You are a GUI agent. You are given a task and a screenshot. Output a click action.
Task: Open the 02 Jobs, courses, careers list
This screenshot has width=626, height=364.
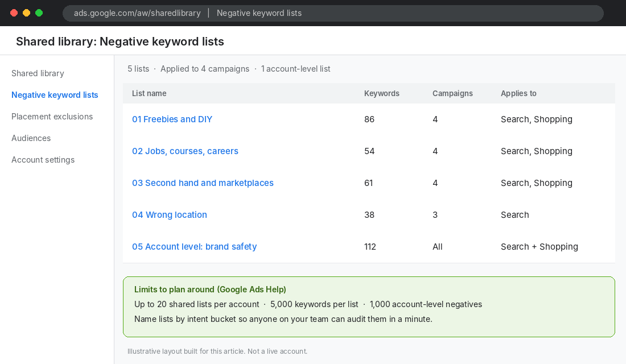tap(186, 151)
